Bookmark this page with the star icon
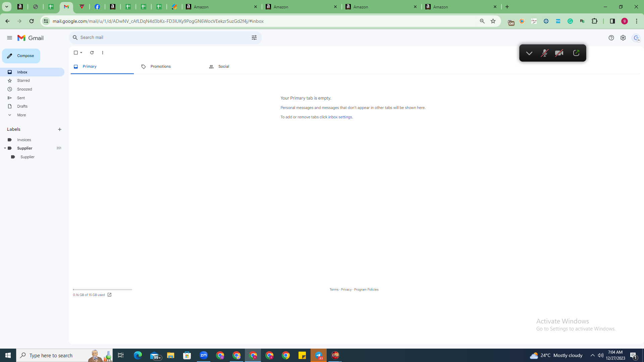644x362 pixels. click(493, 21)
